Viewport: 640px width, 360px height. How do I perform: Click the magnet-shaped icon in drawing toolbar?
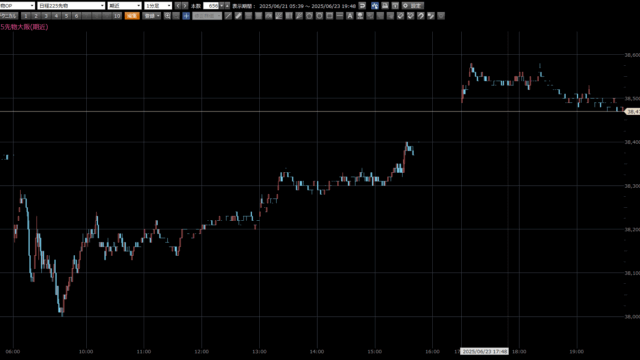click(x=420, y=16)
